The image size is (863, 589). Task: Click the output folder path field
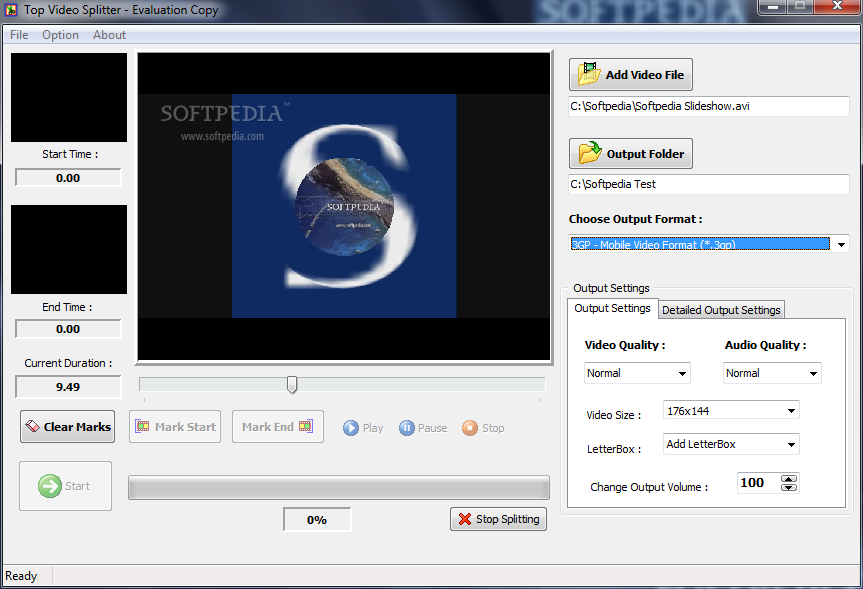click(x=709, y=184)
